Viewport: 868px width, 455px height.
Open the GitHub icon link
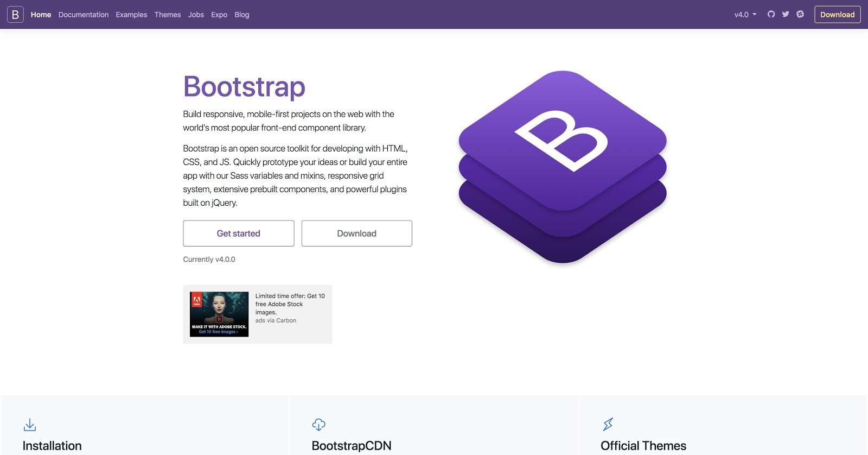[771, 14]
